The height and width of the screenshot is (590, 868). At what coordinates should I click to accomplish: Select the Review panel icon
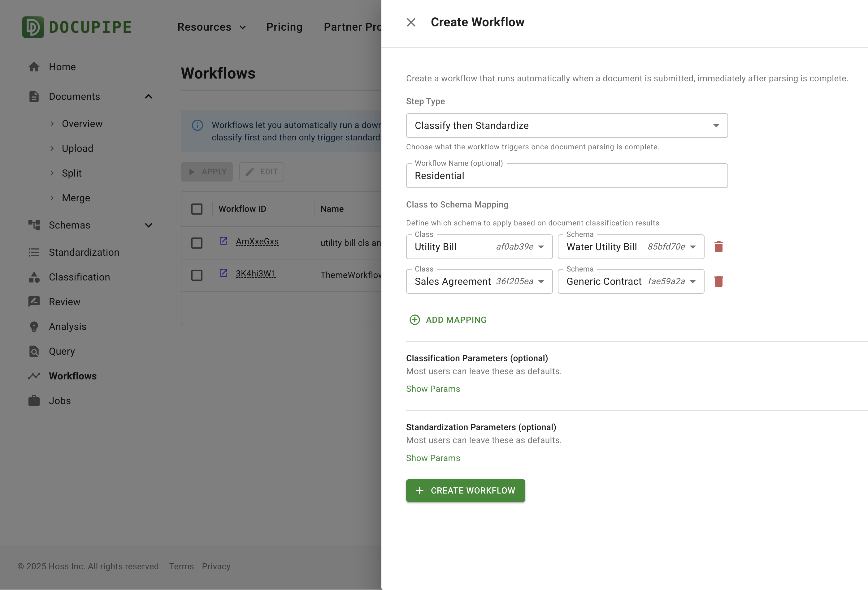34,301
